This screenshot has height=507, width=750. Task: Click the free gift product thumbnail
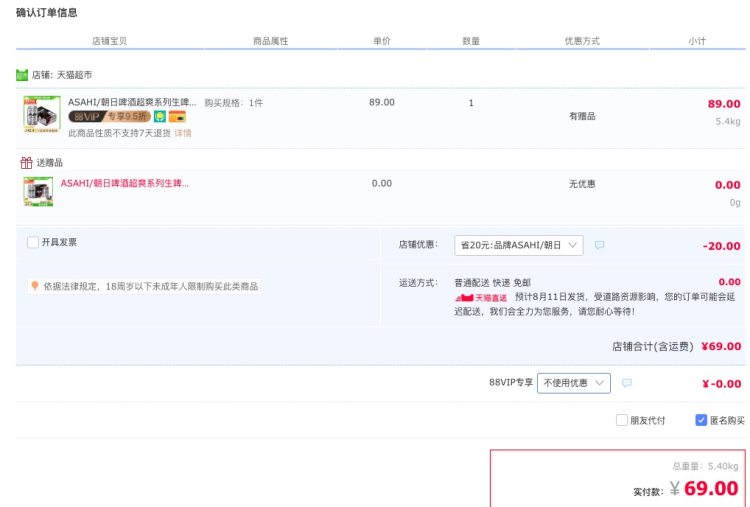coord(38,192)
